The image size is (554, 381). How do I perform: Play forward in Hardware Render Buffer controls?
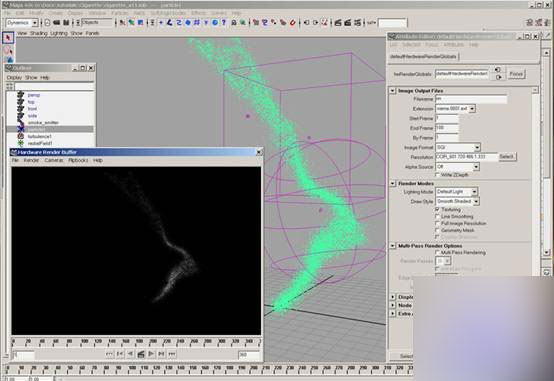click(x=151, y=354)
